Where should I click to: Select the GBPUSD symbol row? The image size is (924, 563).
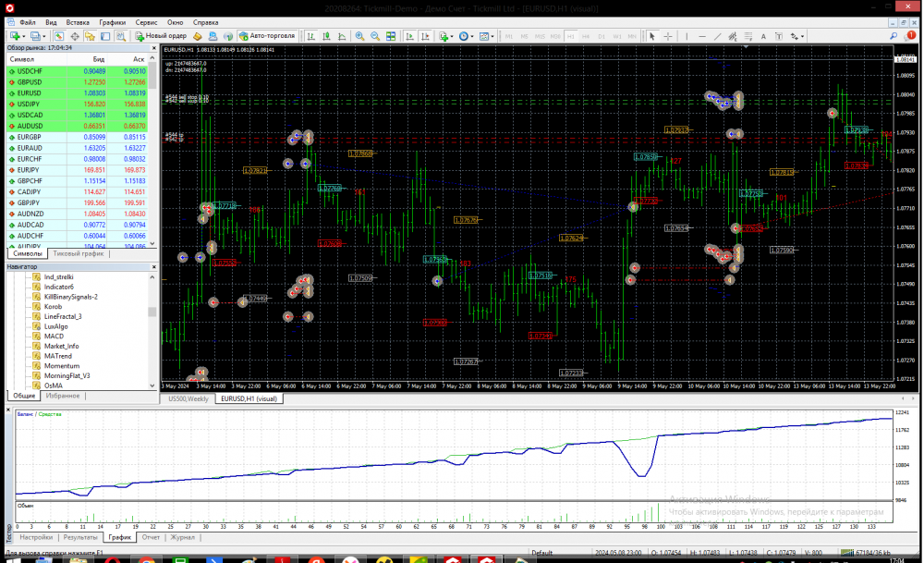coord(77,82)
